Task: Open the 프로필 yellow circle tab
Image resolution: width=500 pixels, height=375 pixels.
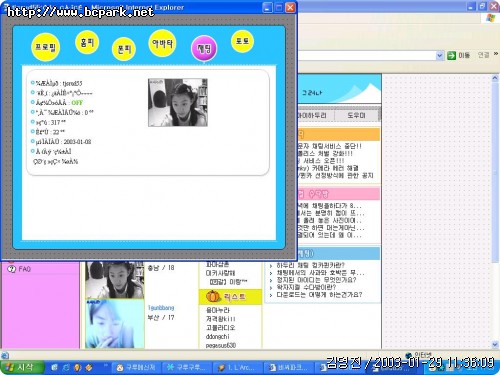Action: pyautogui.click(x=46, y=47)
